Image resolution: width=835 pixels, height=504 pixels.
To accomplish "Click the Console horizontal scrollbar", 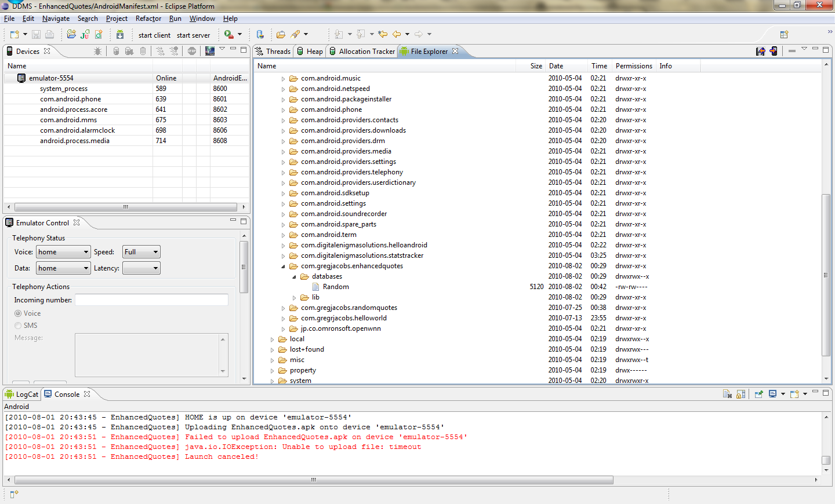I will tap(314, 480).
